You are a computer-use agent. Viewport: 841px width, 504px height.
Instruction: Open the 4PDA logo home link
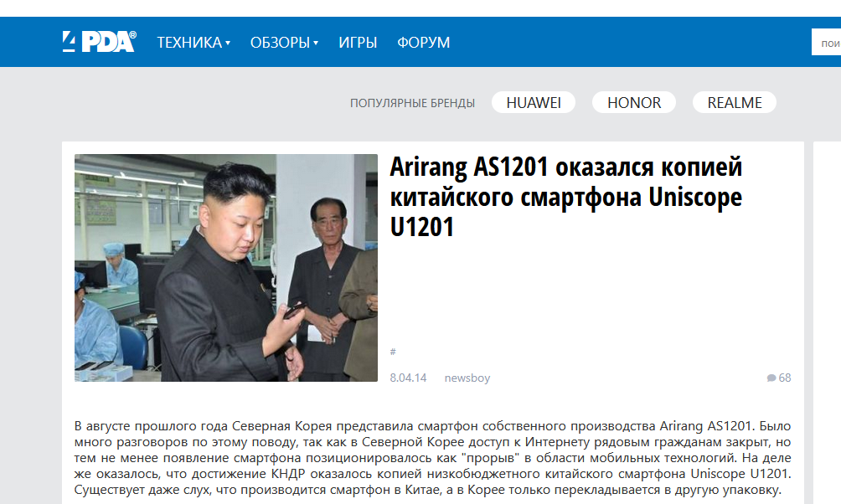tap(99, 42)
